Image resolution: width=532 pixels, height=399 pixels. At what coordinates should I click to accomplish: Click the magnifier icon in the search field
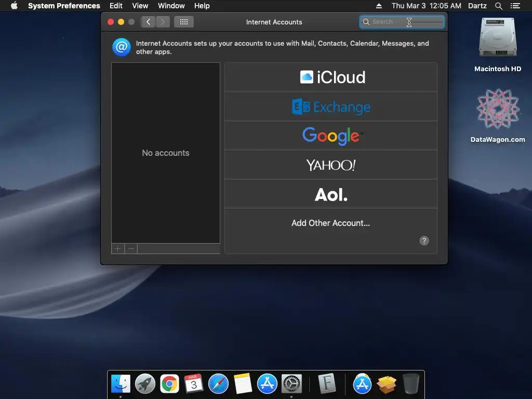pyautogui.click(x=366, y=22)
